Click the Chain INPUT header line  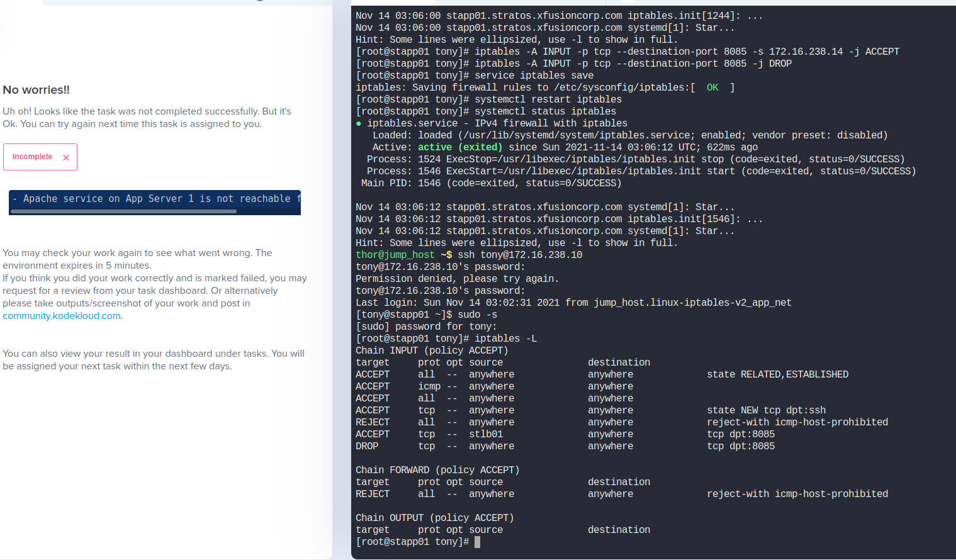click(x=432, y=350)
